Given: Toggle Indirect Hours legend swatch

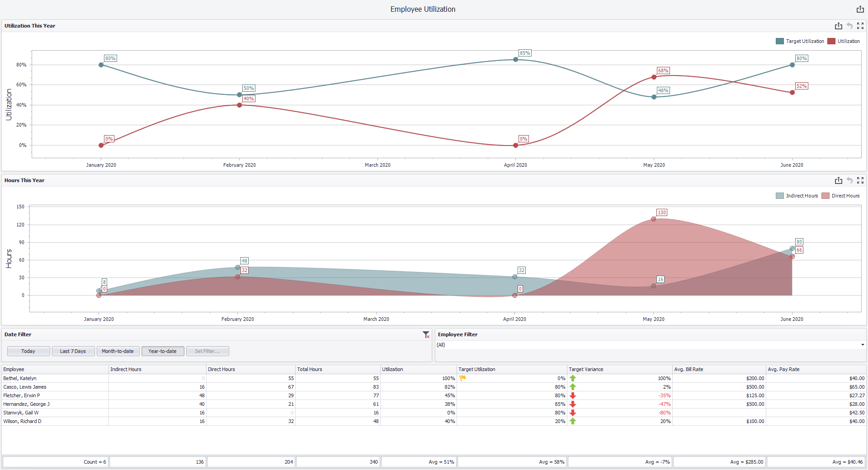Looking at the screenshot, I should 779,196.
